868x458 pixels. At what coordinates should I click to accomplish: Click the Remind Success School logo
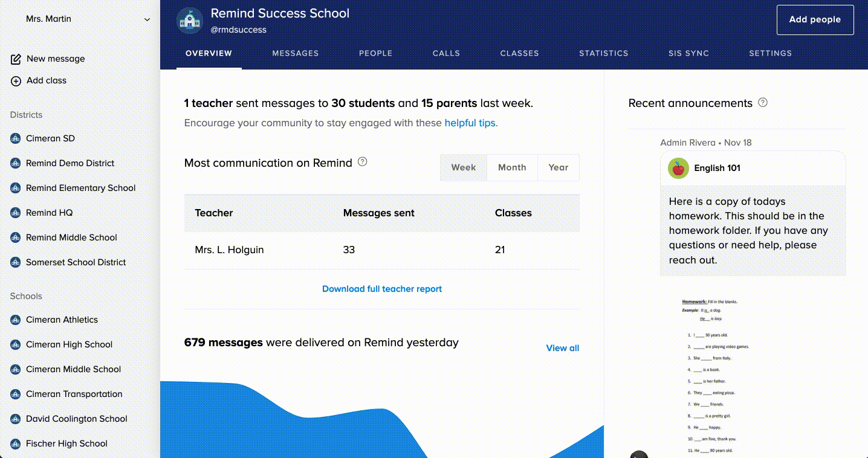pos(189,21)
